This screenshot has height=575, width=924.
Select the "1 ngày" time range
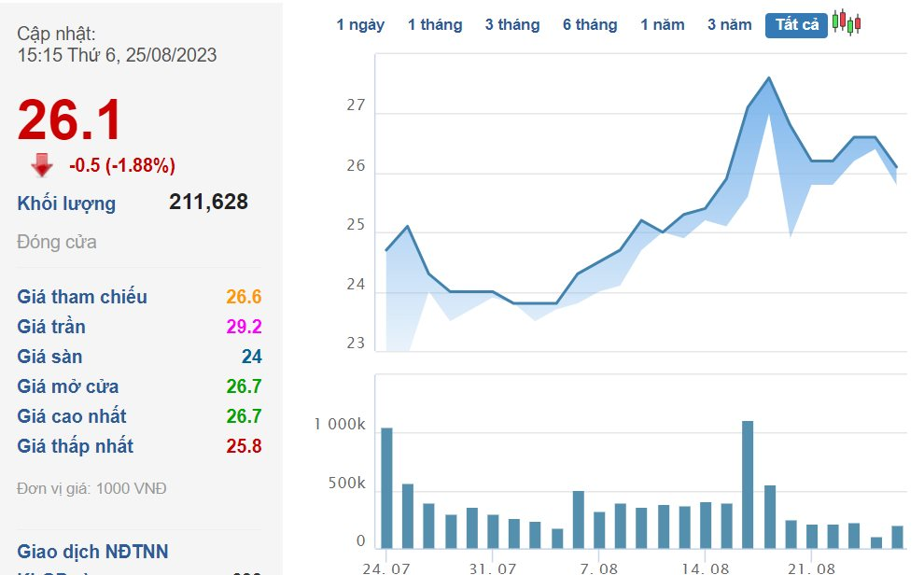(x=360, y=25)
